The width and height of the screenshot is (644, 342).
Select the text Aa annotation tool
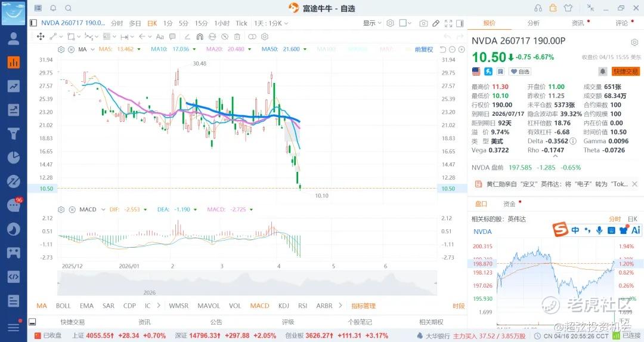160,36
